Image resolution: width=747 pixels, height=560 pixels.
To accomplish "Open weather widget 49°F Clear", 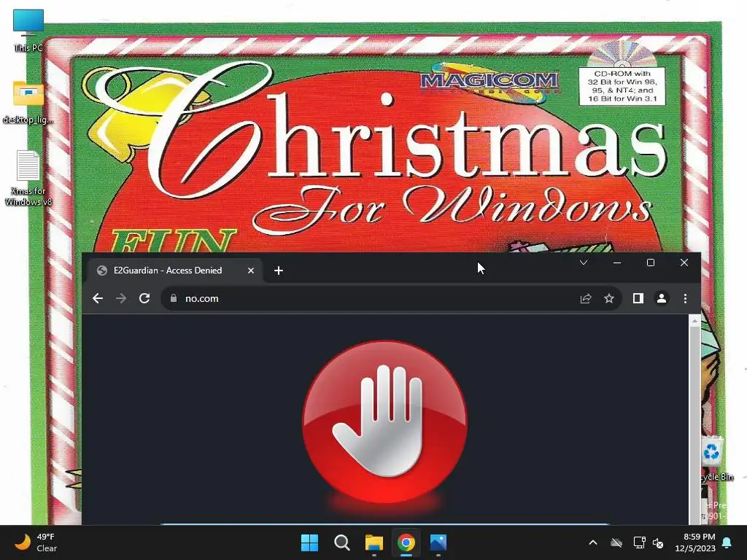I will click(36, 542).
